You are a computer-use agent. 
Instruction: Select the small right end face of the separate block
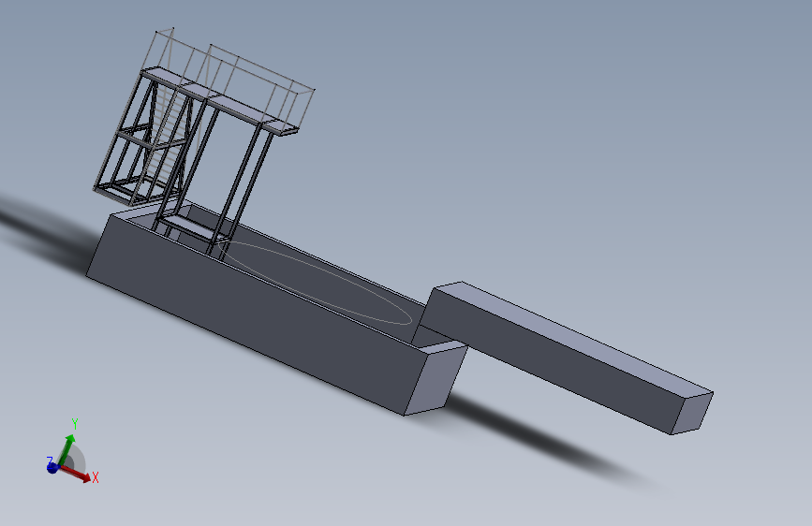coord(692,414)
